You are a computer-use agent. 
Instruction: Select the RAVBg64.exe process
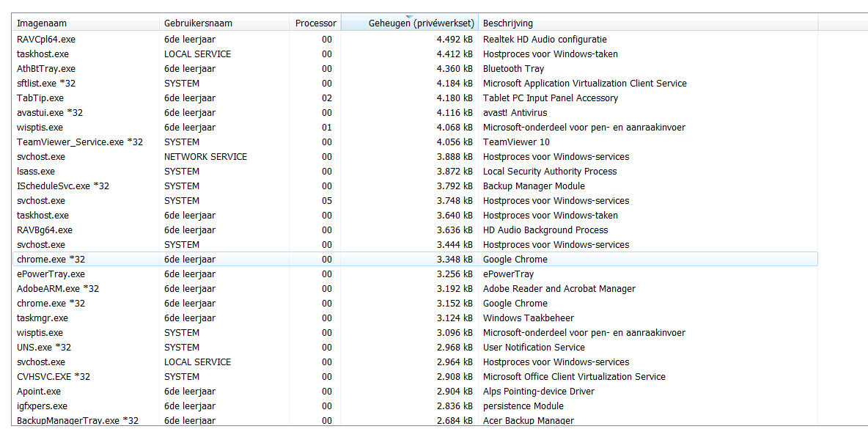tap(45, 230)
